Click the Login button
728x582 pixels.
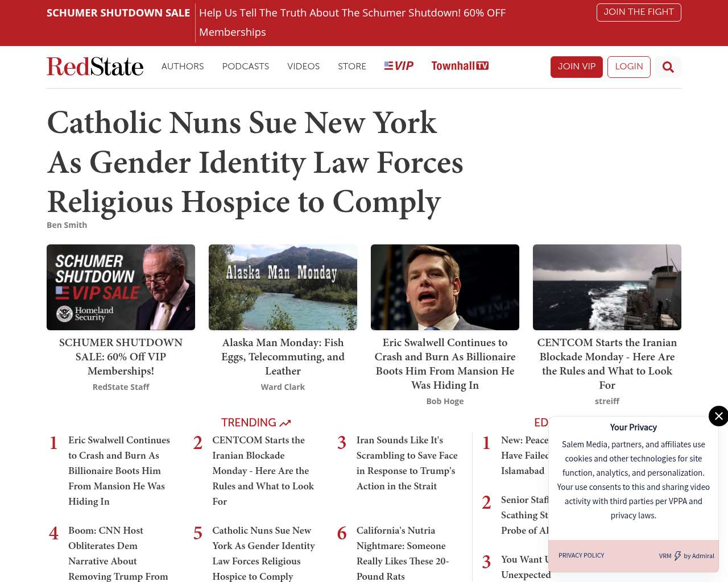(x=628, y=67)
